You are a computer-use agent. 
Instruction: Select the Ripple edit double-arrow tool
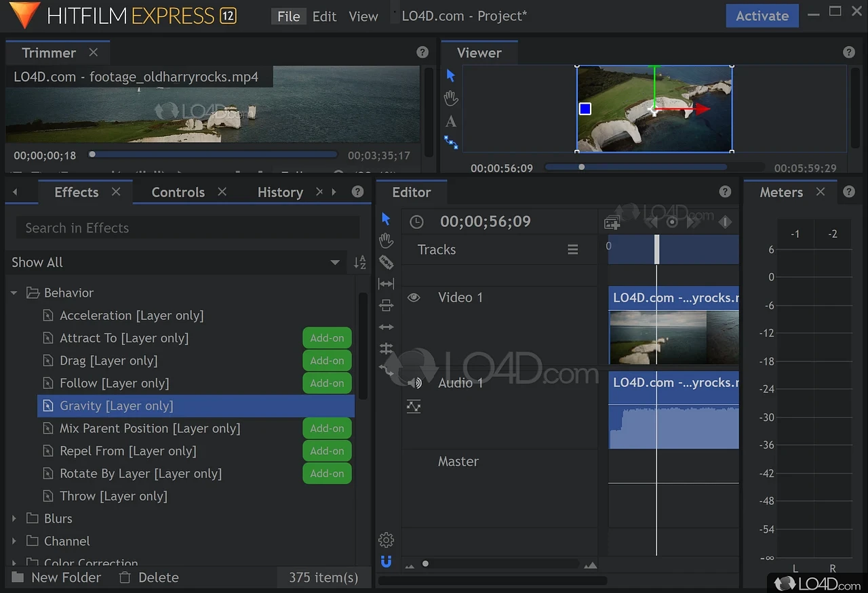386,327
